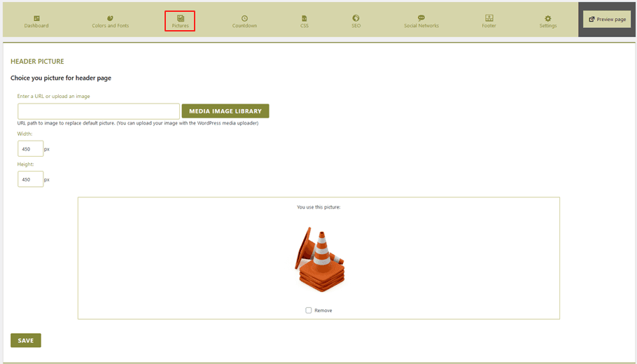Image resolution: width=637 pixels, height=364 pixels.
Task: Click the Social Networks speech bubble icon
Action: pos(421,18)
